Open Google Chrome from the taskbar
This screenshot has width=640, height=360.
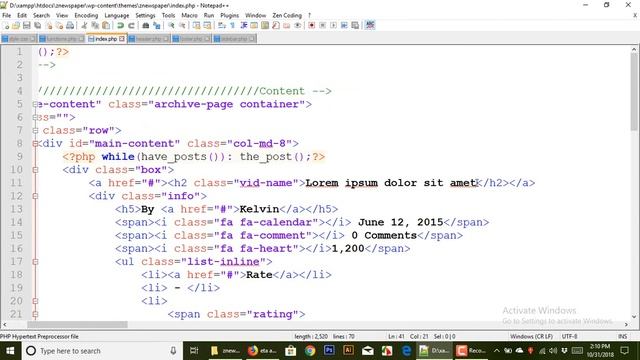[310, 351]
